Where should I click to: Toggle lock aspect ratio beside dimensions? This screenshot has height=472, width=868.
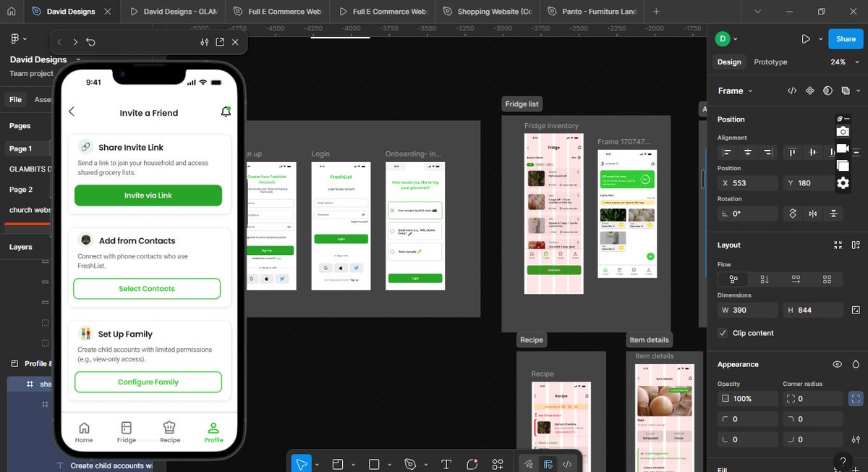[856, 310]
